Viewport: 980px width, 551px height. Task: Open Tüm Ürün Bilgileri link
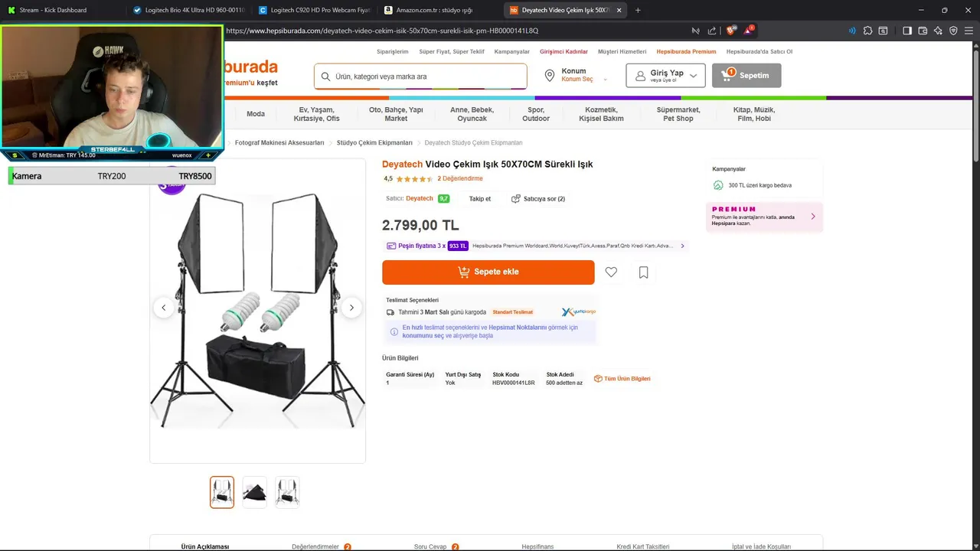622,379
